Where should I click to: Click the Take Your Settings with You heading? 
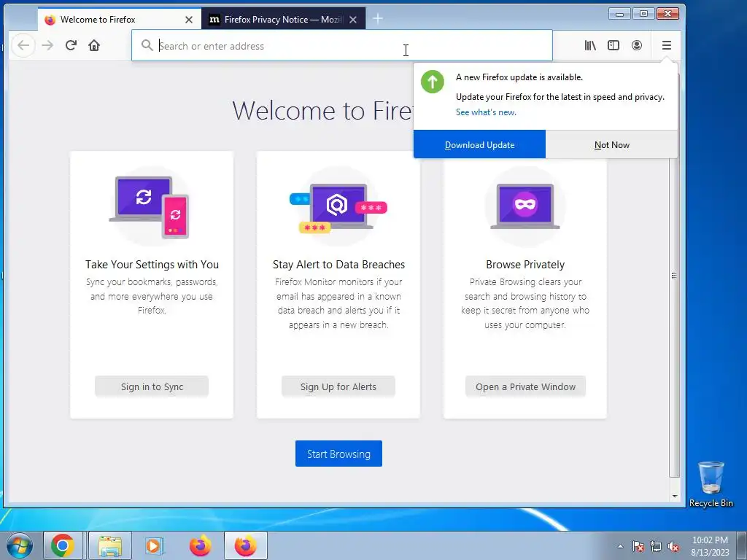tap(152, 264)
